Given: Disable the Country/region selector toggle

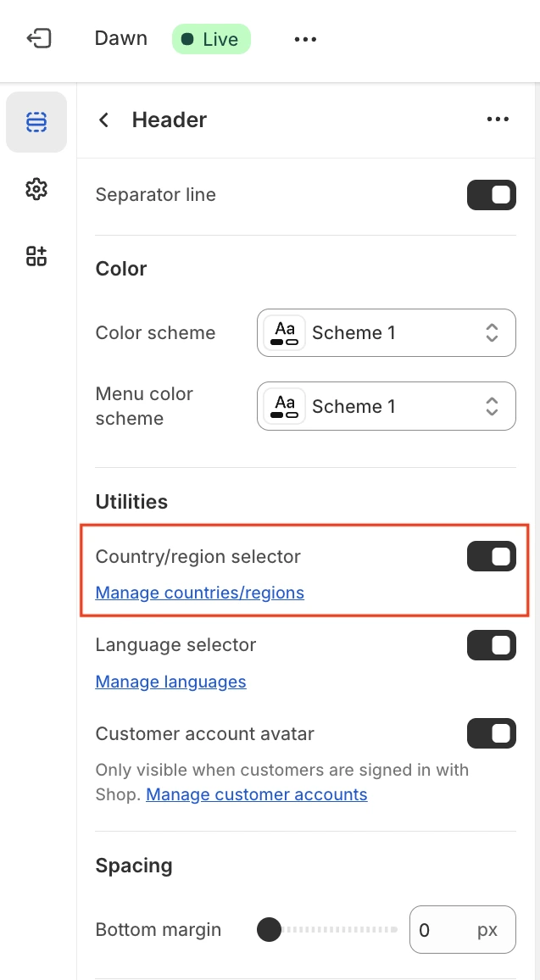Looking at the screenshot, I should 491,556.
